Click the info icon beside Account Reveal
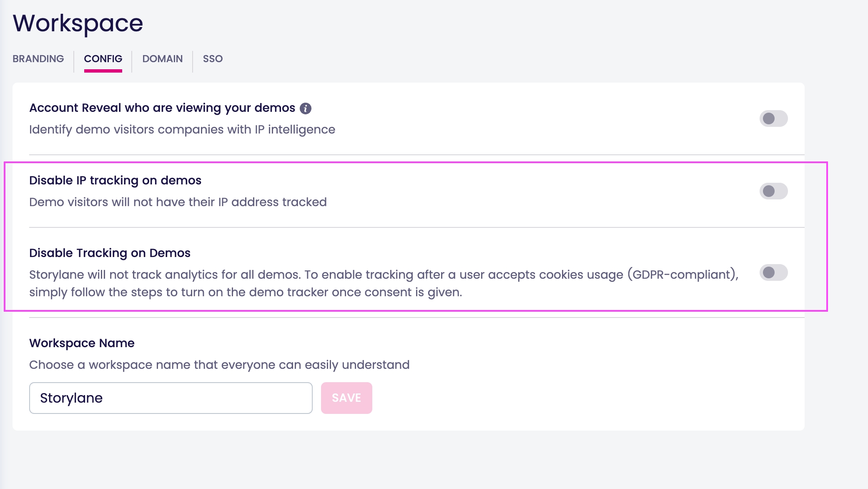 click(x=306, y=108)
